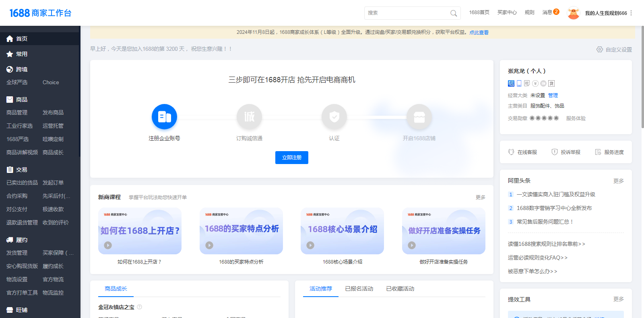This screenshot has height=318, width=644.
Task: Open 1688首页 in top navigation
Action: [x=479, y=12]
